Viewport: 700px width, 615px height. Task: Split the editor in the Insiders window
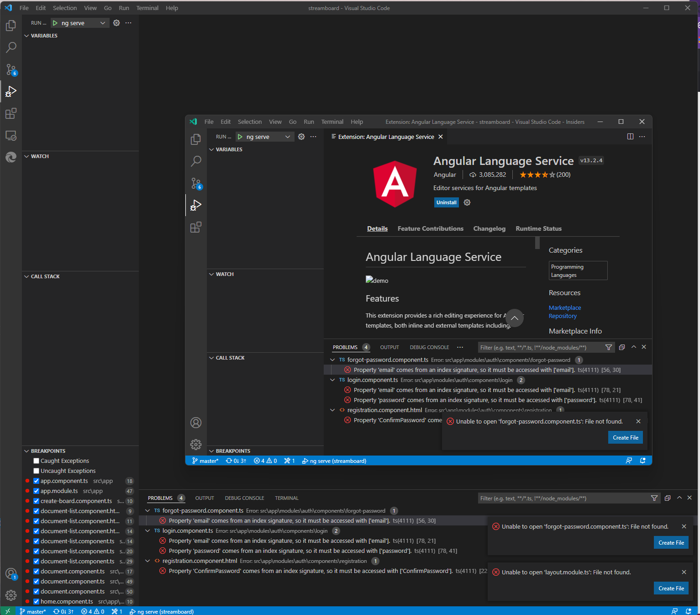click(630, 137)
